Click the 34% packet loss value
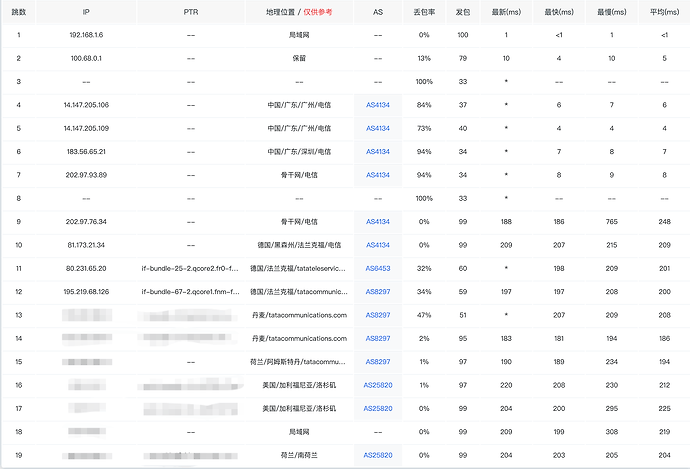The width and height of the screenshot is (690, 469). pos(424,292)
